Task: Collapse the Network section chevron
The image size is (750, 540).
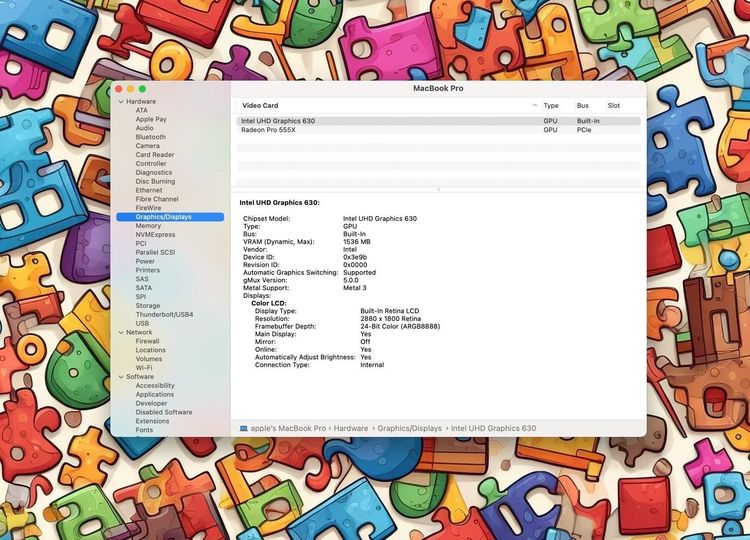Action: [121, 332]
